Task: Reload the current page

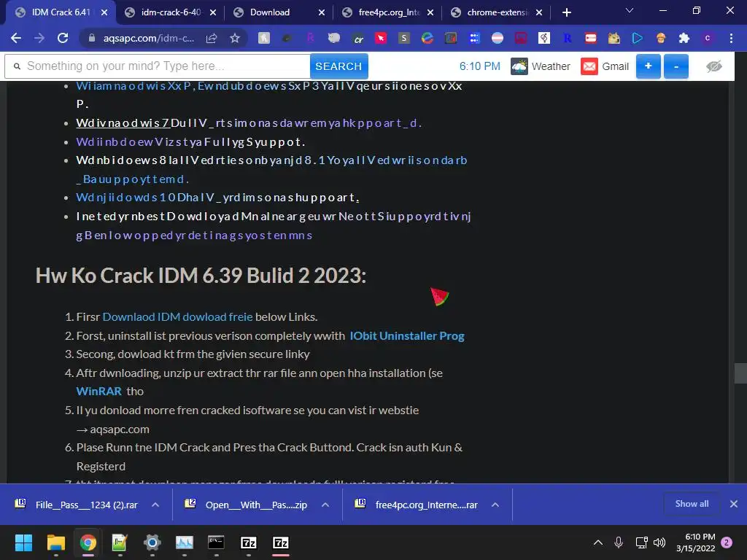Action: pos(63,38)
